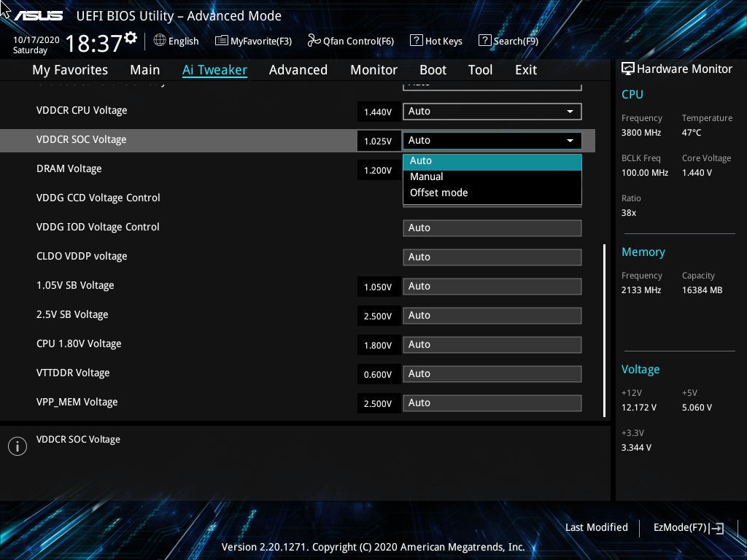This screenshot has width=747, height=560.
Task: Click the language globe icon
Action: click(x=160, y=41)
